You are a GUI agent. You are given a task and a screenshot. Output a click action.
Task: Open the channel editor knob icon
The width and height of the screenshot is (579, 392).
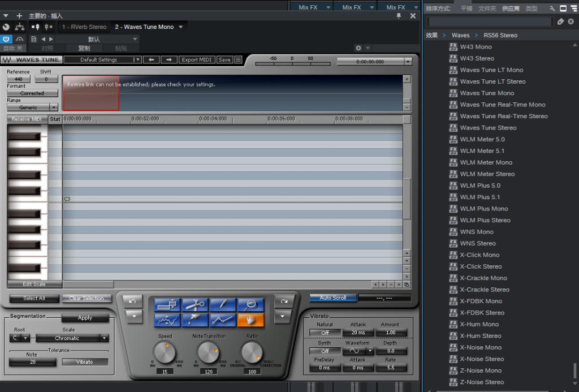[x=6, y=27]
